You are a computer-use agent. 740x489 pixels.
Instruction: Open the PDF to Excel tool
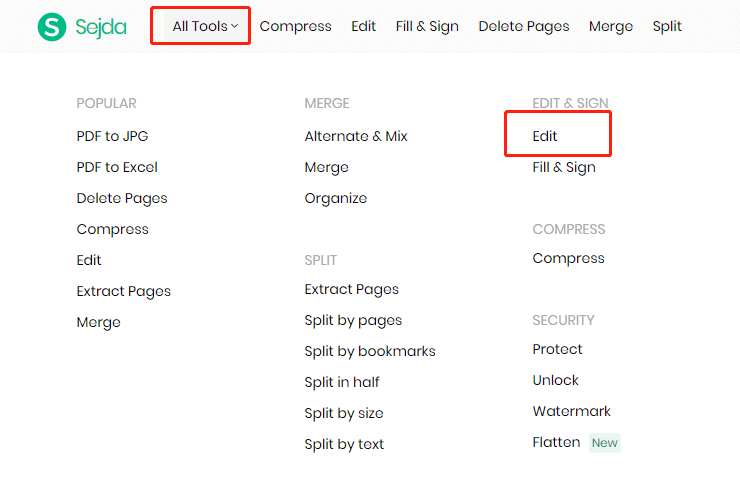coord(117,167)
